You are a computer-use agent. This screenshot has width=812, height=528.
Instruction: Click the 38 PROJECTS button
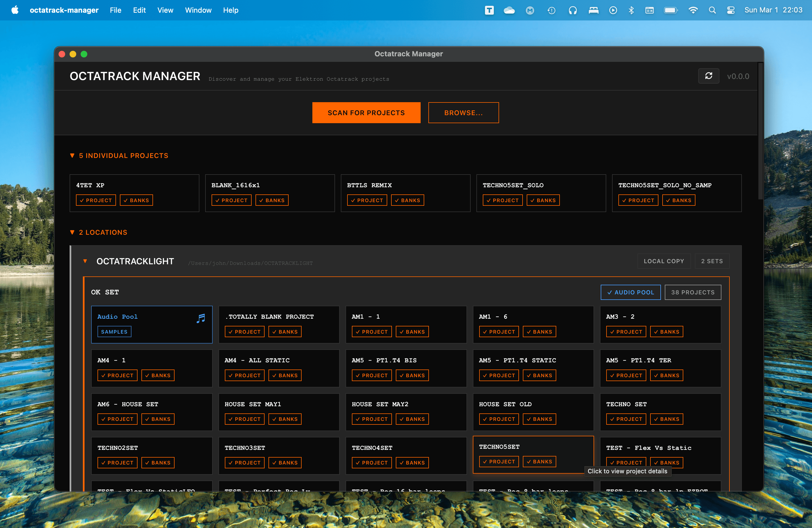pyautogui.click(x=693, y=292)
